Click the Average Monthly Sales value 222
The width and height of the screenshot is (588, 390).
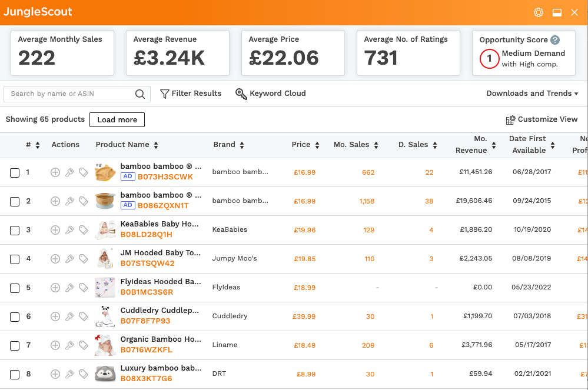point(36,58)
